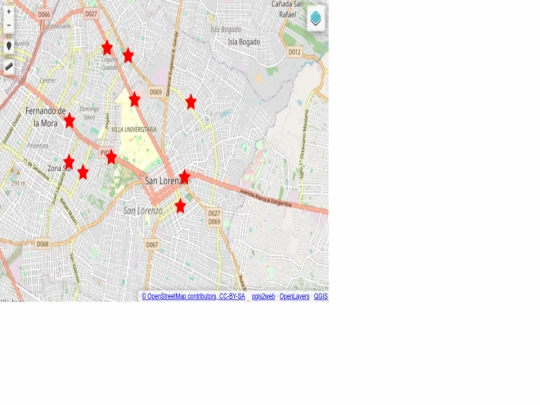Viewport: 540px width, 405px height.
Task: Click the Cañada San Rafael label
Action: coord(288,9)
